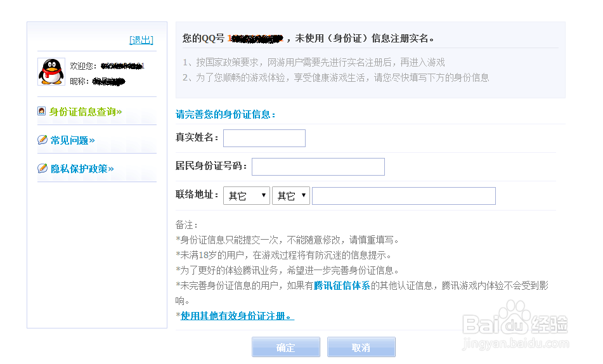Click the note about 未满18岁的用户
The image size is (603, 364).
pyautogui.click(x=284, y=255)
